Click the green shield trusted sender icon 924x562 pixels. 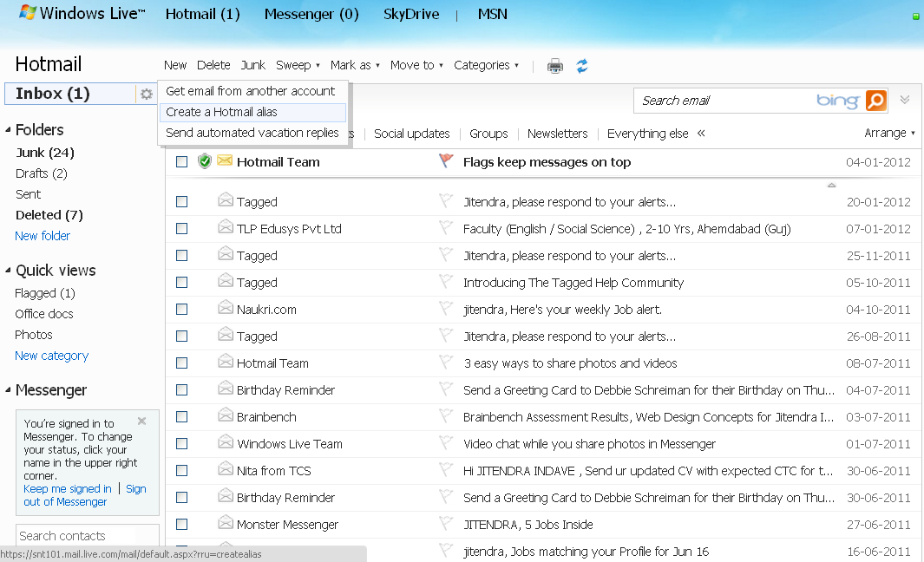coord(205,160)
